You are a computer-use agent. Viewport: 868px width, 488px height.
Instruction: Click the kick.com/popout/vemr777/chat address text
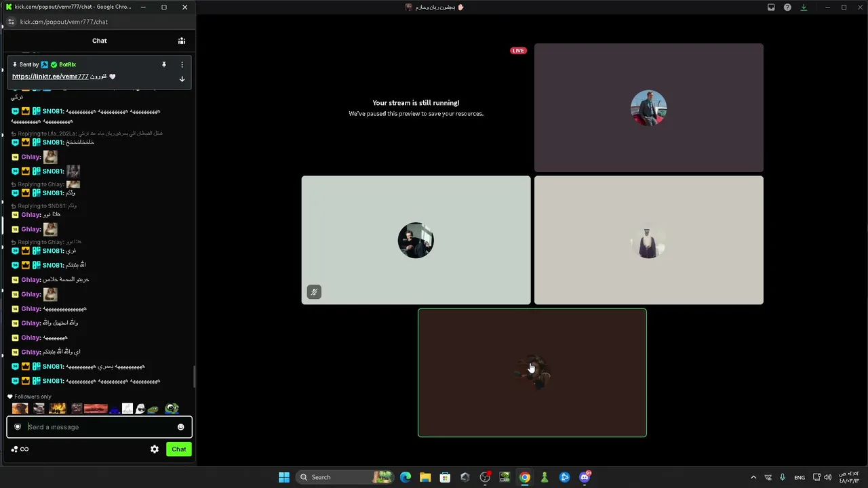64,22
